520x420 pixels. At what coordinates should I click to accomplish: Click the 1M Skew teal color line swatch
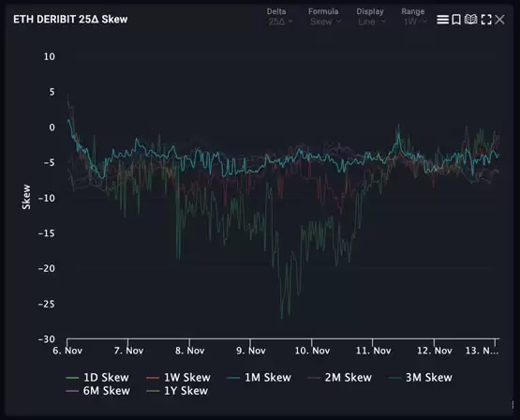click(x=233, y=378)
